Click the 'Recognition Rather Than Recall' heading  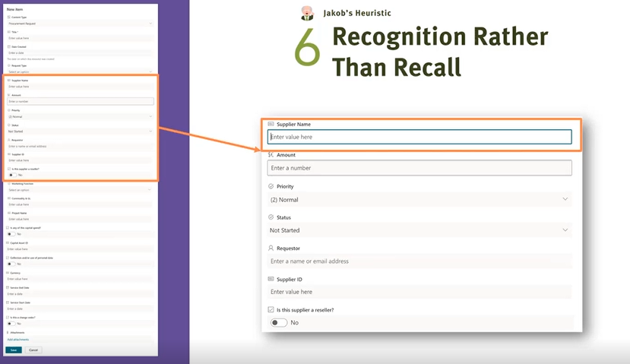click(440, 52)
